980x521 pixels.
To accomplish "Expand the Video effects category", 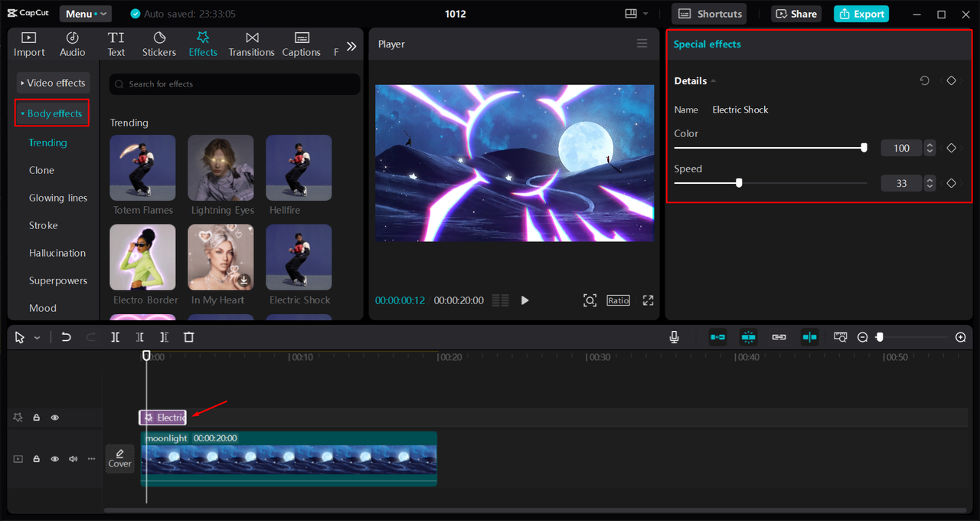I will click(53, 83).
